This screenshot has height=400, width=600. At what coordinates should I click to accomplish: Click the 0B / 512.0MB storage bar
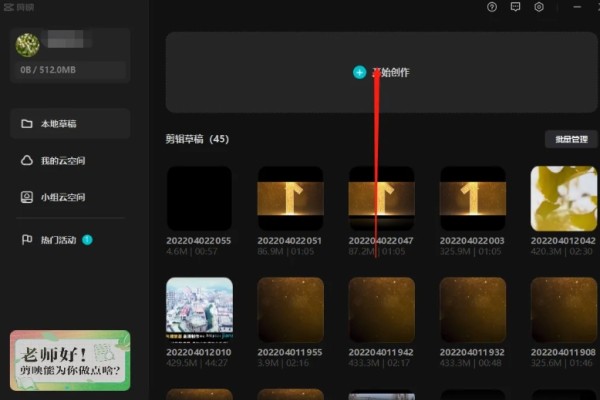[x=70, y=70]
